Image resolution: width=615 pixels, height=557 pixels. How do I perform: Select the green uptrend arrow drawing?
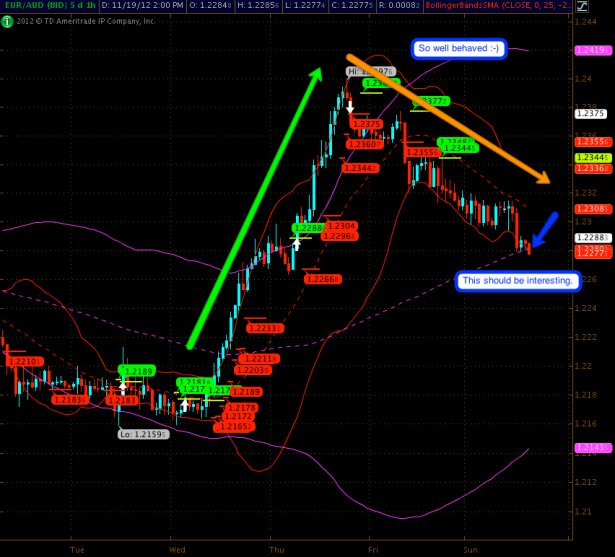click(255, 207)
